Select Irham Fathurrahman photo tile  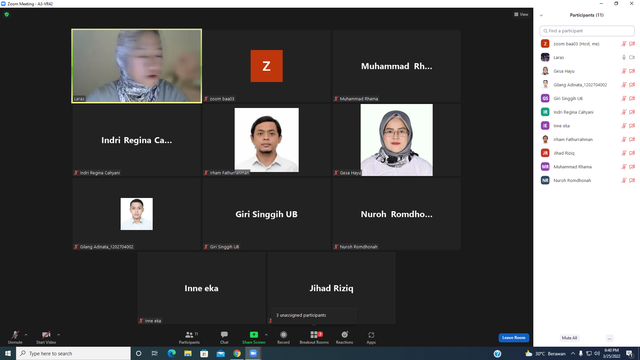coord(267,140)
